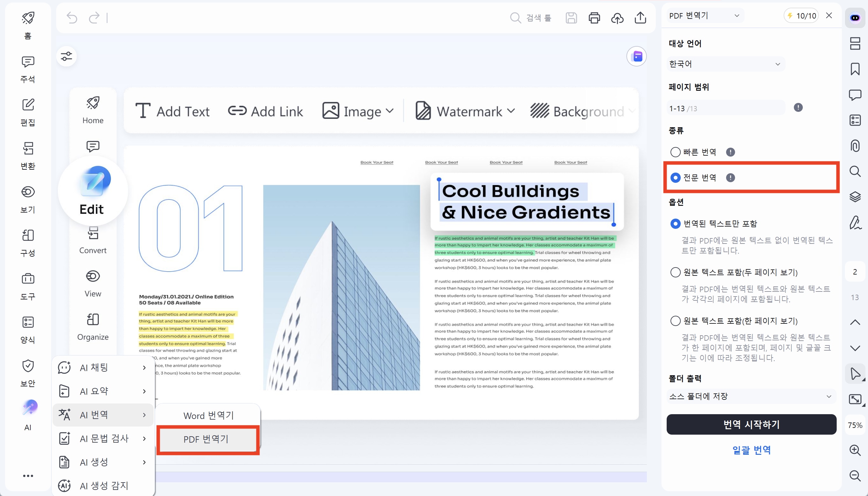
Task: Click the print icon in top toolbar
Action: [594, 18]
